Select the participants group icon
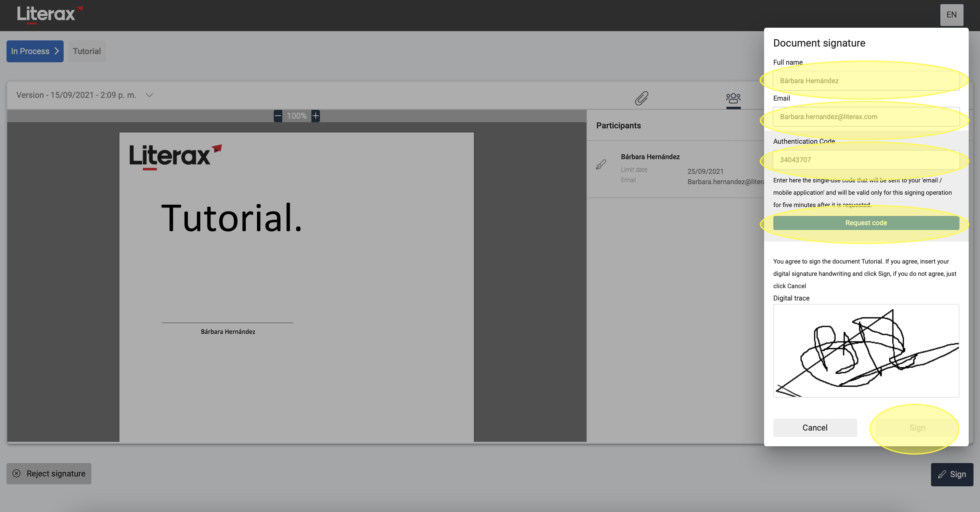 733,98
